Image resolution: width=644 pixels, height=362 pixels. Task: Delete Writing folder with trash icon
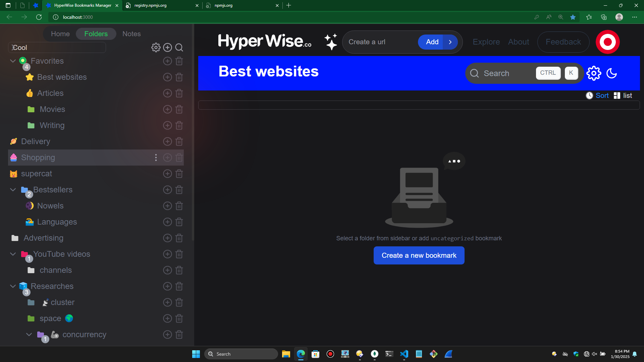click(x=179, y=125)
